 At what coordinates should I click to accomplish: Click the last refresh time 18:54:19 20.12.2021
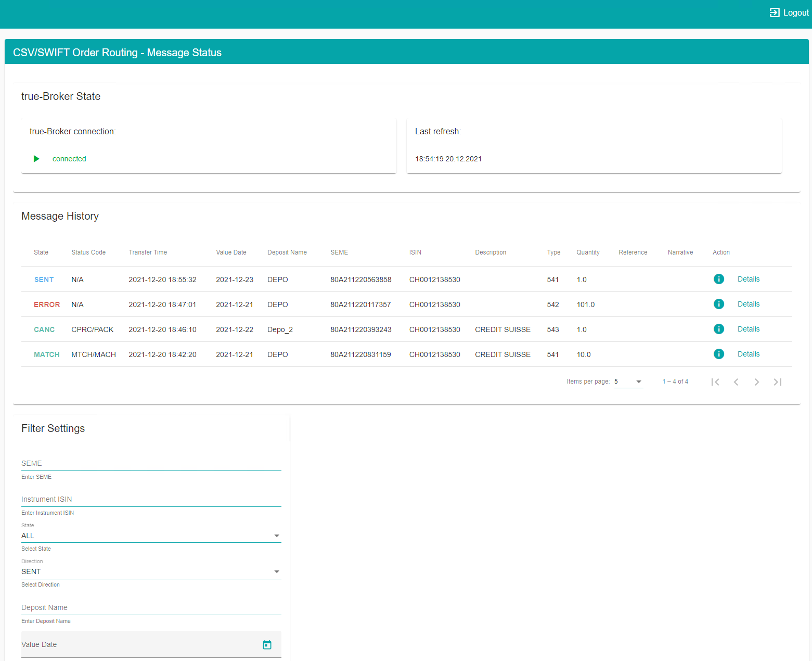(448, 159)
